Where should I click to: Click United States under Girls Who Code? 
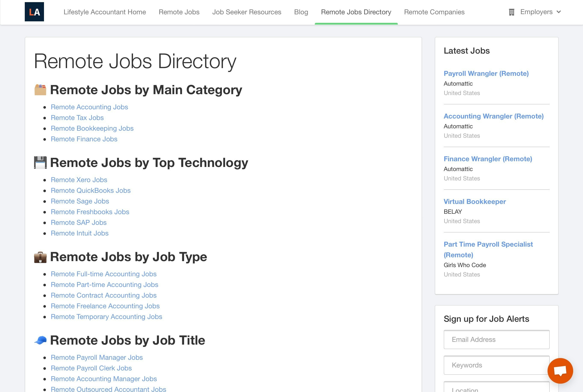462,275
